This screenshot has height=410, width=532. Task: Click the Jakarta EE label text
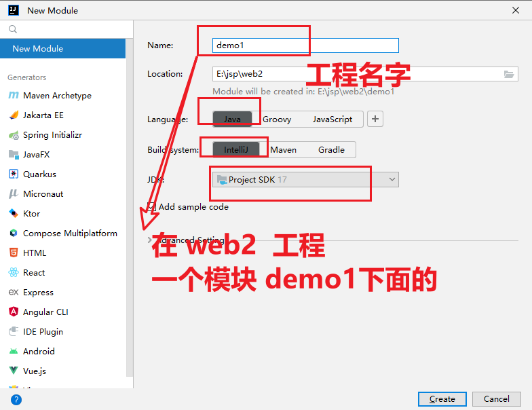coord(43,115)
